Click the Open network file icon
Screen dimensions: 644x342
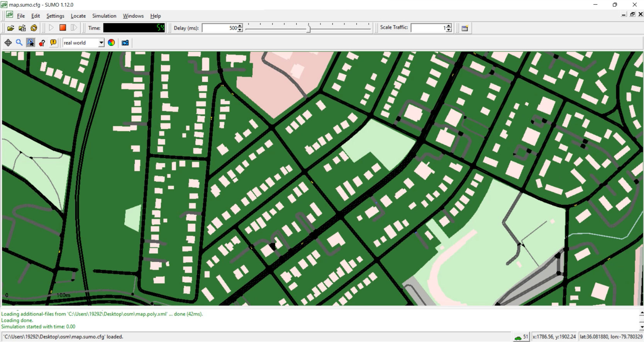tap(22, 28)
